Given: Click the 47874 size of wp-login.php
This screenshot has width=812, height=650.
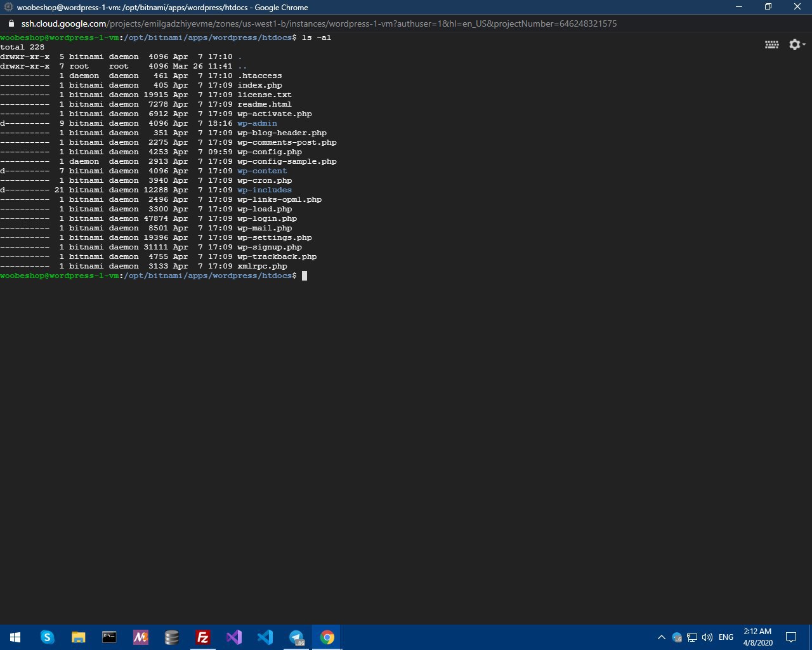Looking at the screenshot, I should tap(156, 218).
